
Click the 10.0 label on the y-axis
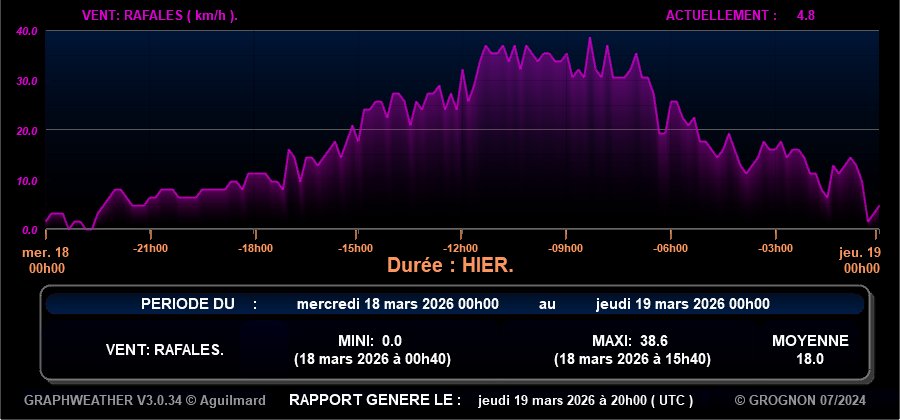[27, 180]
